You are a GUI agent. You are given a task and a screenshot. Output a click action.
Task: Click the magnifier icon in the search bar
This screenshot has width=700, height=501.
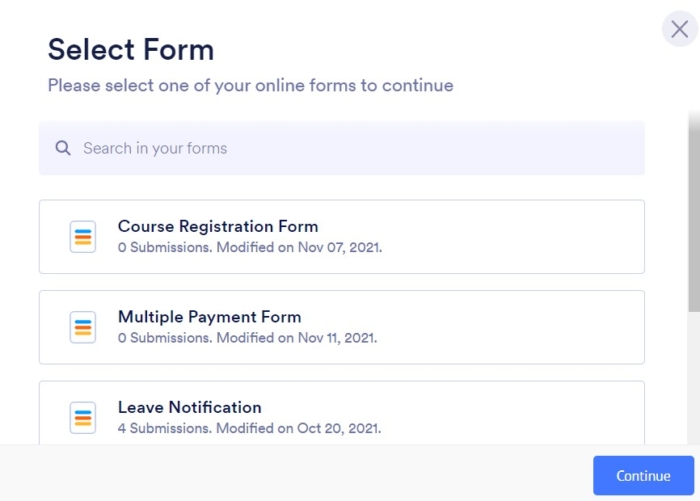[63, 148]
